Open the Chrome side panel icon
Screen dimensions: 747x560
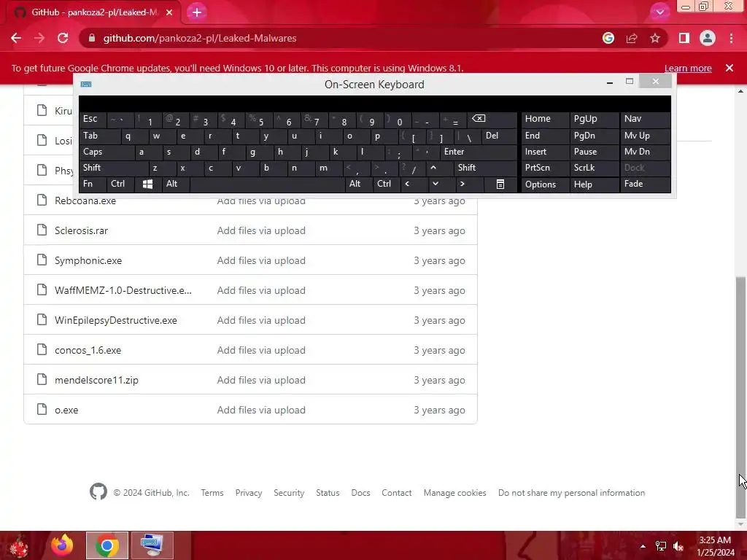(x=684, y=38)
